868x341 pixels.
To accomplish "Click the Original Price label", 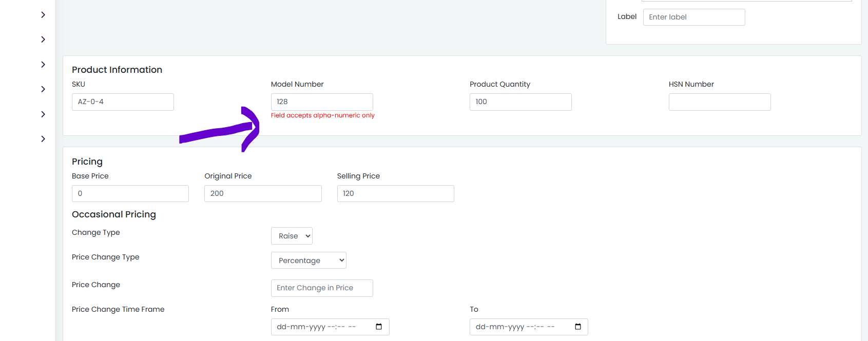I will coord(228,176).
